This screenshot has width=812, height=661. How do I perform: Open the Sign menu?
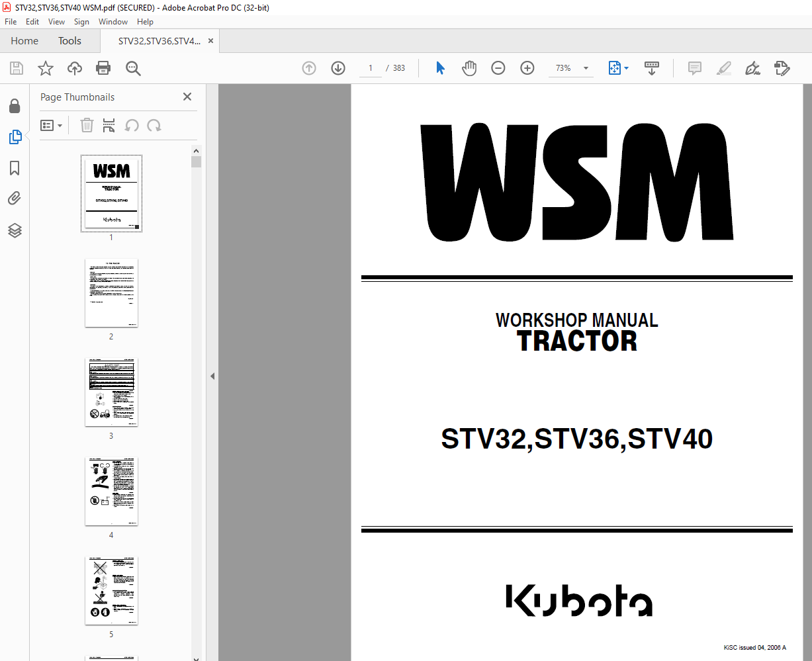coord(81,22)
